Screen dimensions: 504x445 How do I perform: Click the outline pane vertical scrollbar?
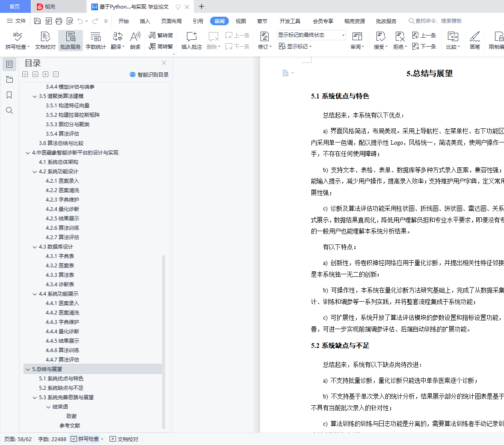(x=163, y=342)
